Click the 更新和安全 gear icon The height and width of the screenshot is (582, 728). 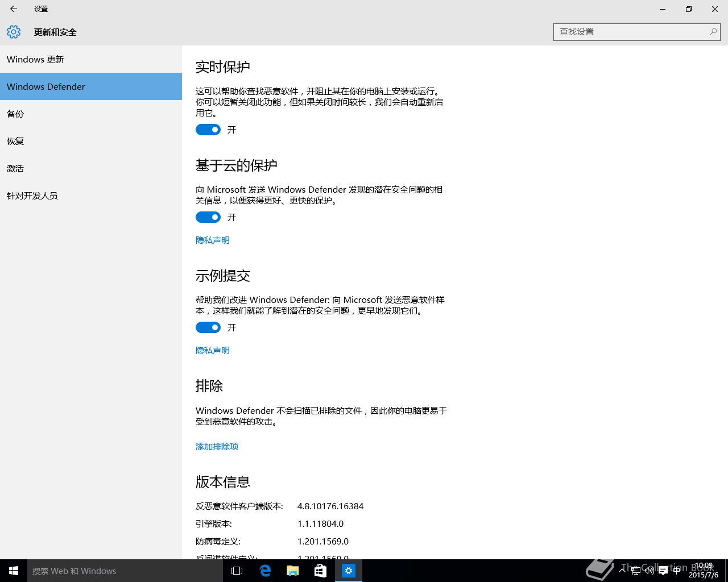pos(14,32)
